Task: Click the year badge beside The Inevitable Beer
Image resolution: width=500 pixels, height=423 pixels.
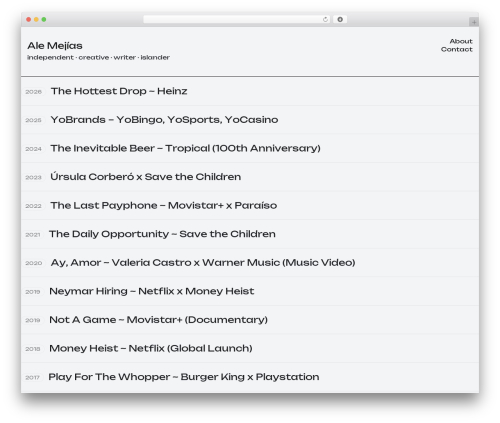Action: pyautogui.click(x=34, y=149)
